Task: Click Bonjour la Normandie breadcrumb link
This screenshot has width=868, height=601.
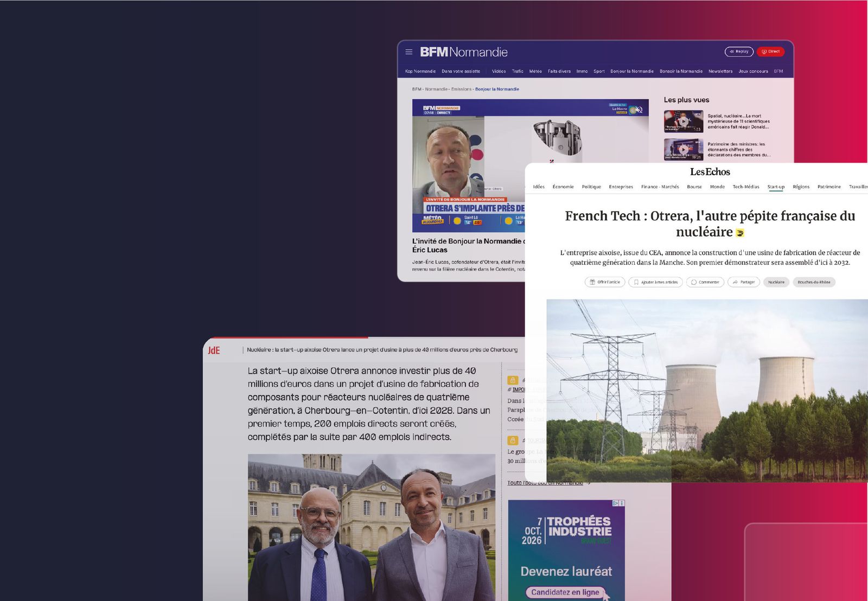Action: [497, 89]
